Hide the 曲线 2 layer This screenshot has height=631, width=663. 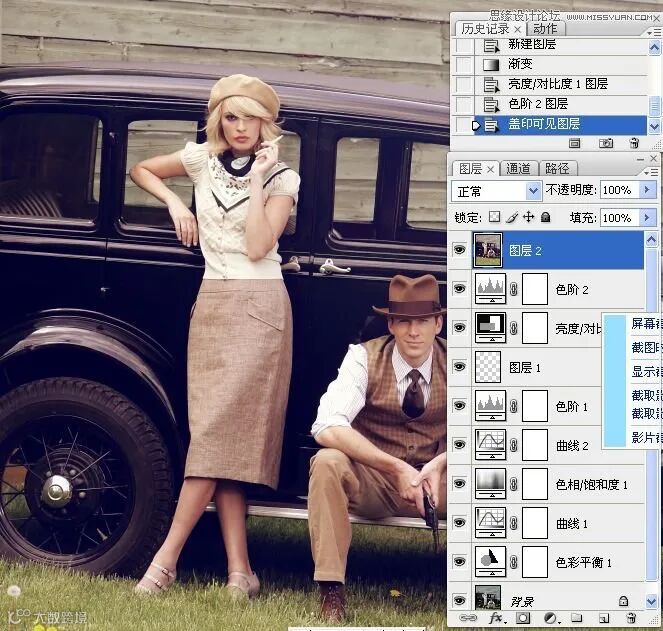[x=460, y=444]
